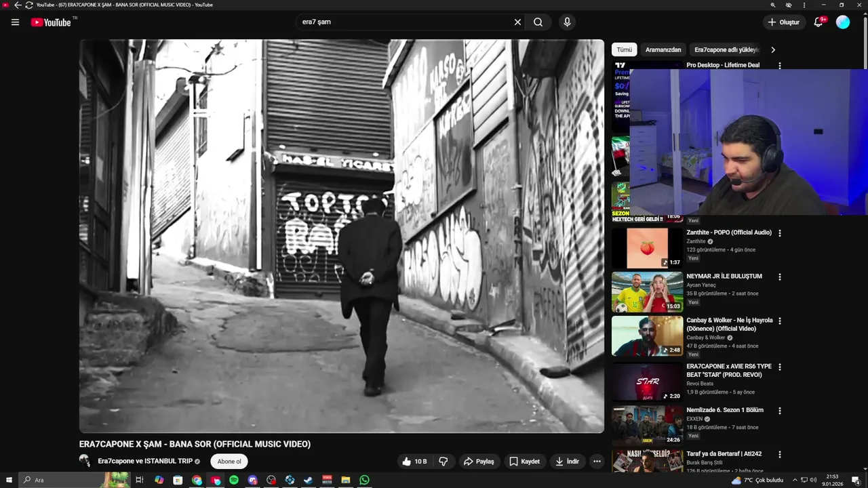Open Steam from taskbar
This screenshot has width=868, height=488.
[309, 480]
